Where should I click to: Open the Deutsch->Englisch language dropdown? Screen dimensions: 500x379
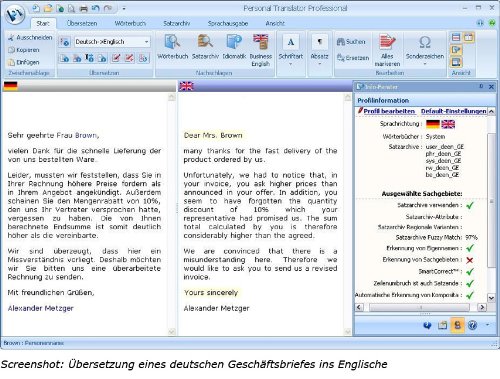click(x=112, y=42)
